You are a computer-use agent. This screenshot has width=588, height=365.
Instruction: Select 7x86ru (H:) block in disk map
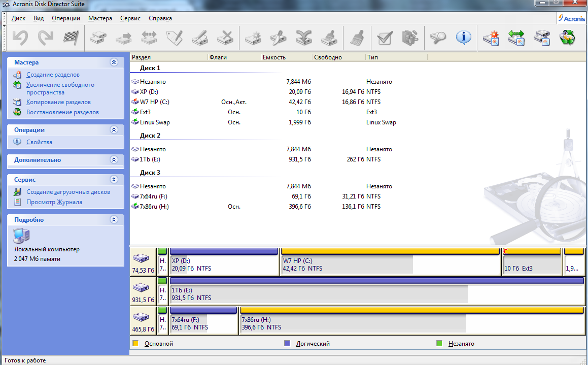(412, 321)
